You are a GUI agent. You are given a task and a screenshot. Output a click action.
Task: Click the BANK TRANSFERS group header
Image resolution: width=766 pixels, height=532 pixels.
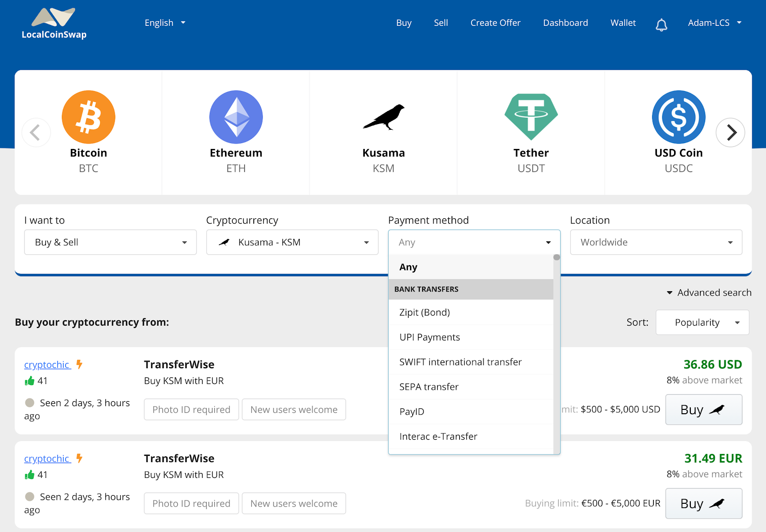[x=471, y=289]
